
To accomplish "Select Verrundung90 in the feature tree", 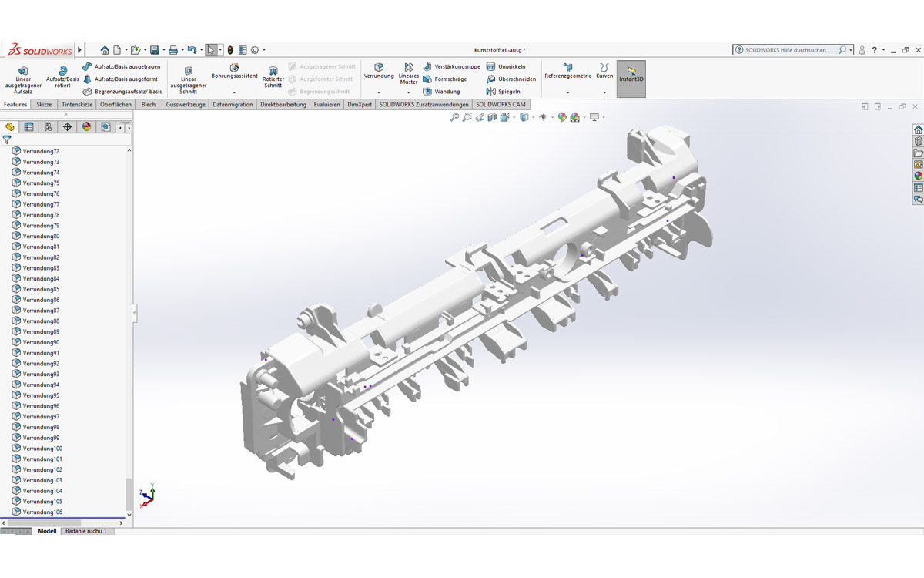I will (42, 342).
